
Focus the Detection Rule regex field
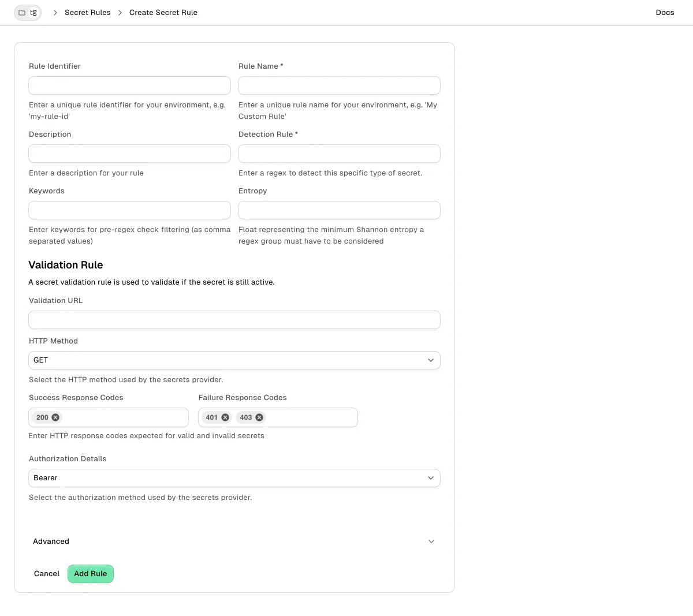pyautogui.click(x=340, y=154)
